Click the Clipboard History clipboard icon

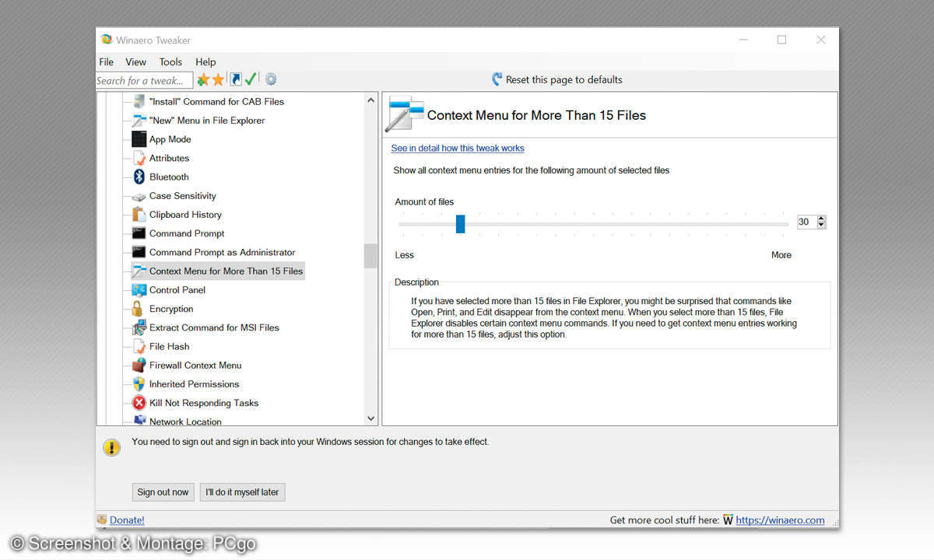click(x=139, y=215)
